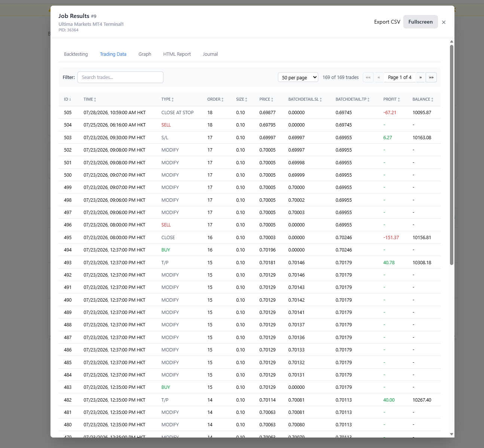Switch to the Journal tab
The width and height of the screenshot is (484, 448).
click(210, 54)
